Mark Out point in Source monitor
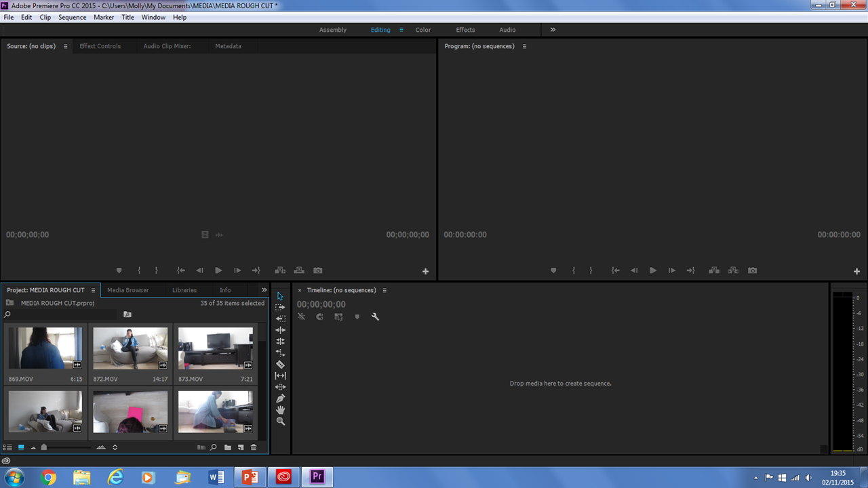This screenshot has width=868, height=488. coord(157,270)
